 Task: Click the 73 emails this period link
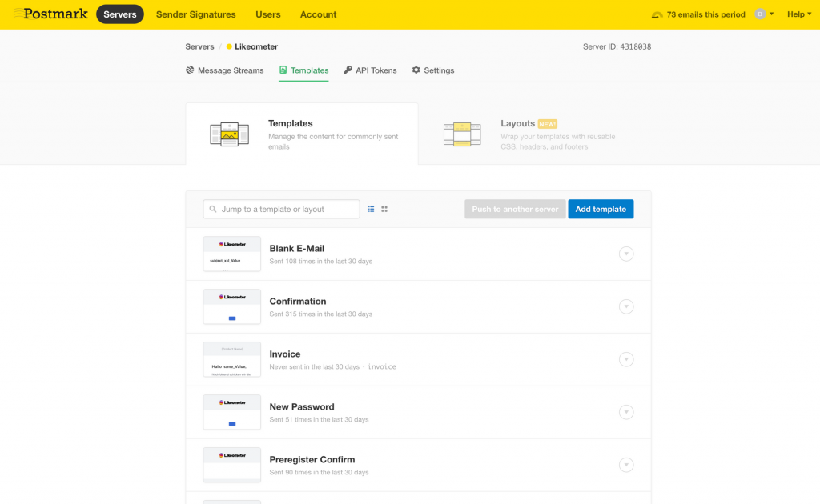coord(705,14)
